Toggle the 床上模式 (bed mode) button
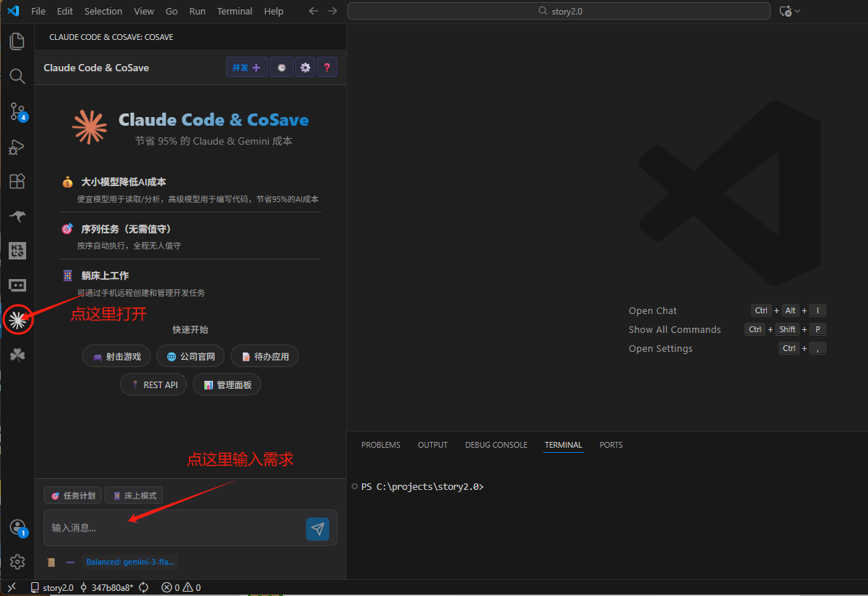This screenshot has height=596, width=868. click(134, 496)
